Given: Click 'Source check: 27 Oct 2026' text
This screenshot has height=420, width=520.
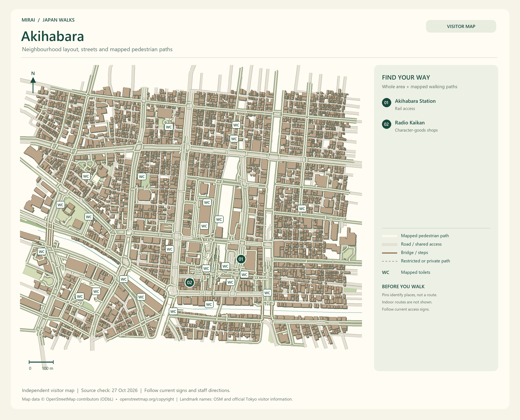Looking at the screenshot, I should (x=109, y=390).
